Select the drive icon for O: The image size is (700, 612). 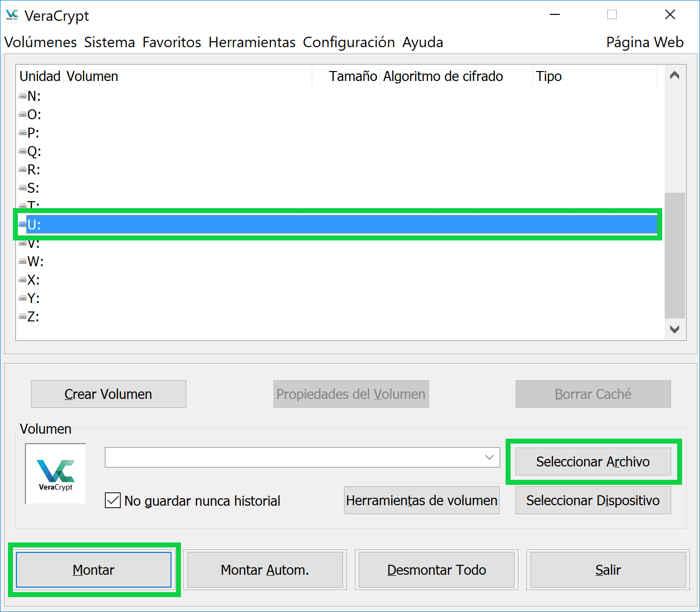(22, 114)
